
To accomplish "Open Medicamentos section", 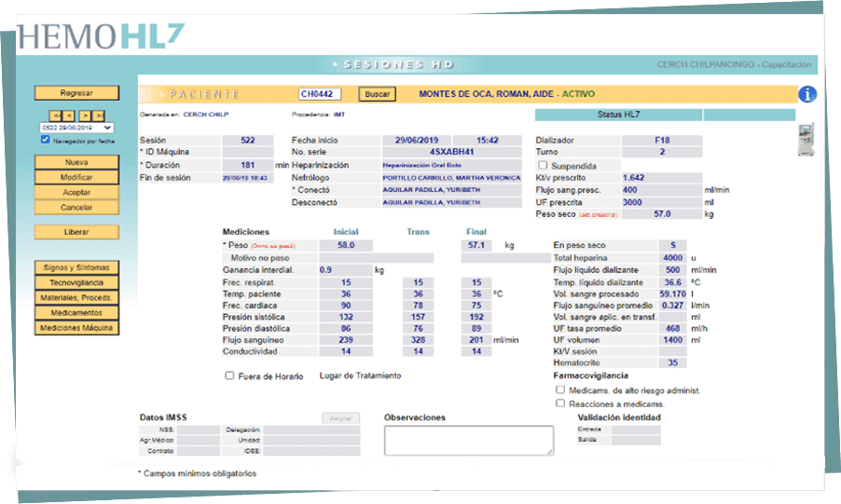I will tap(76, 313).
